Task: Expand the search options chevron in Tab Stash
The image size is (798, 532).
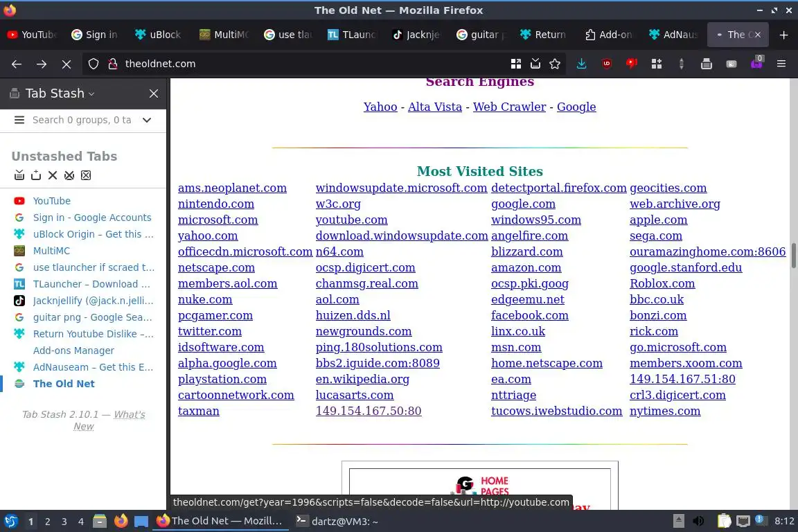Action: 147,120
